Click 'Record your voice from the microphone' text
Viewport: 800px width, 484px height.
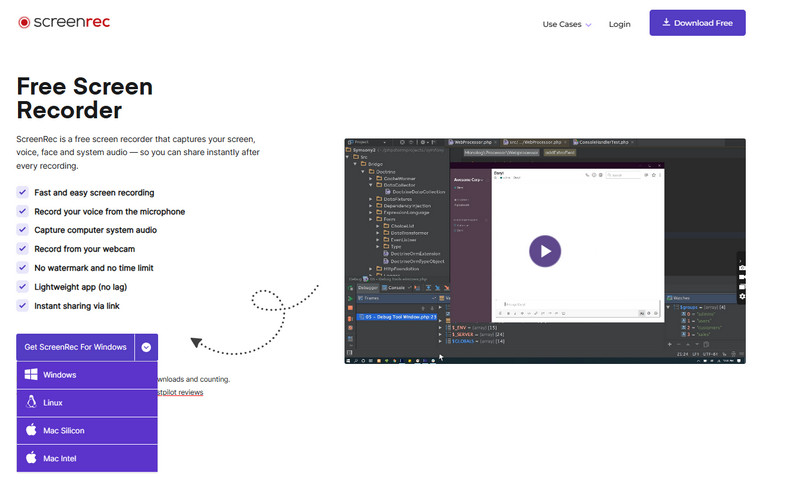pos(110,212)
